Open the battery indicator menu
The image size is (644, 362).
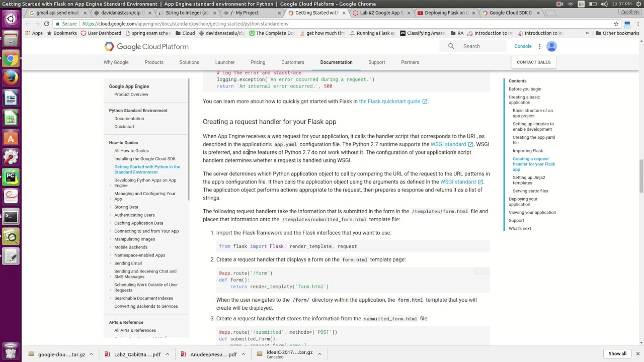pyautogui.click(x=594, y=4)
